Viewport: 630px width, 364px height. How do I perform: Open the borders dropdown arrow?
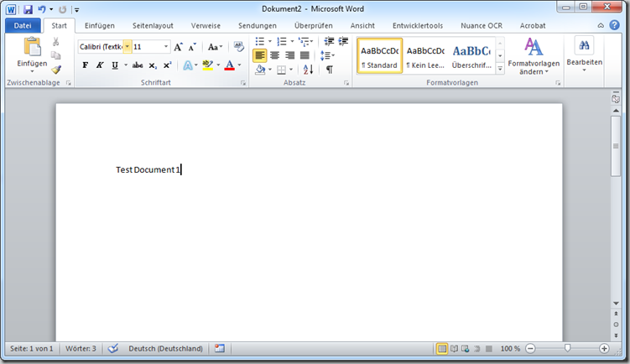(x=291, y=70)
